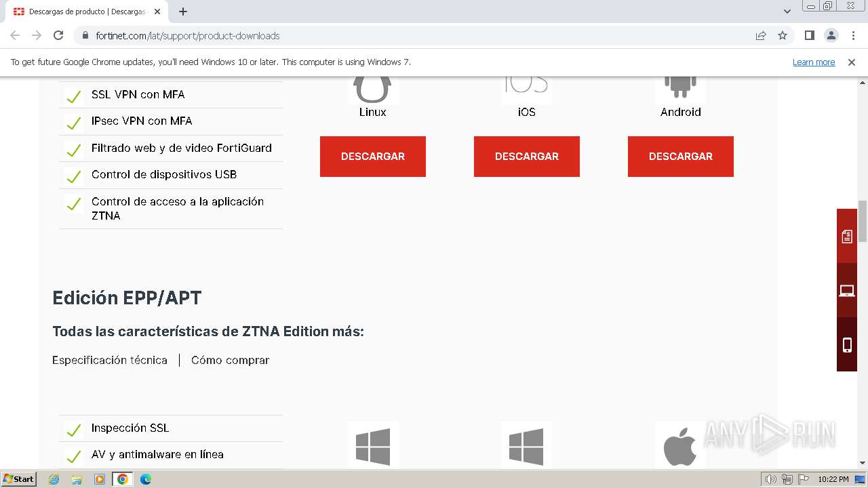Open volume control in system tray
This screenshot has width=868, height=488.
(771, 479)
